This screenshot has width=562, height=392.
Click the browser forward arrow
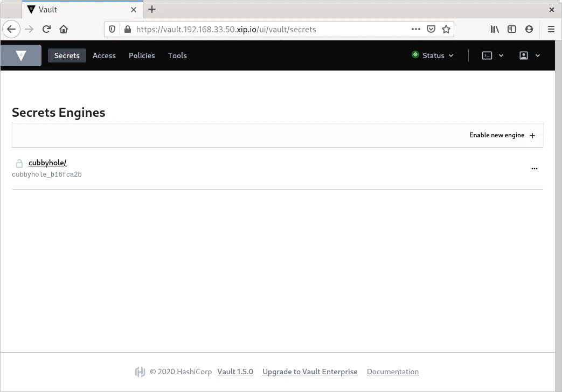29,30
